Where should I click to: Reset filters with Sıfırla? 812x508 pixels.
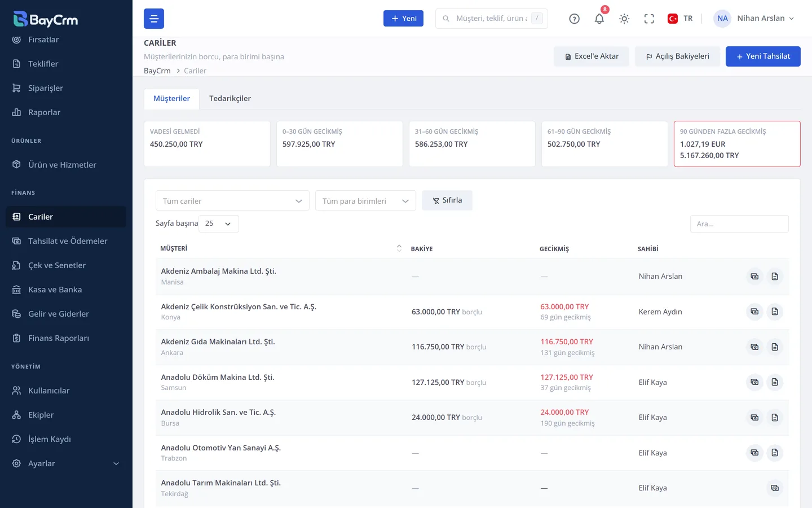pos(447,200)
